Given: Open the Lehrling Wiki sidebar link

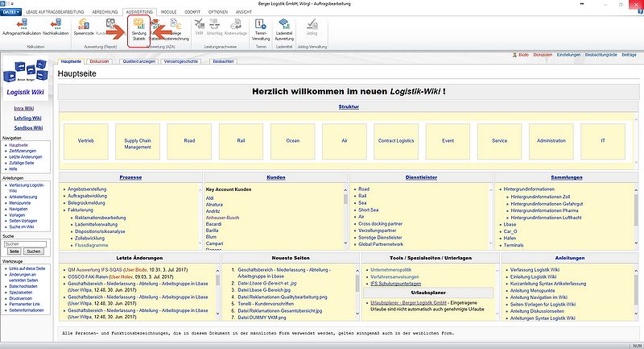Looking at the screenshot, I should (27, 118).
